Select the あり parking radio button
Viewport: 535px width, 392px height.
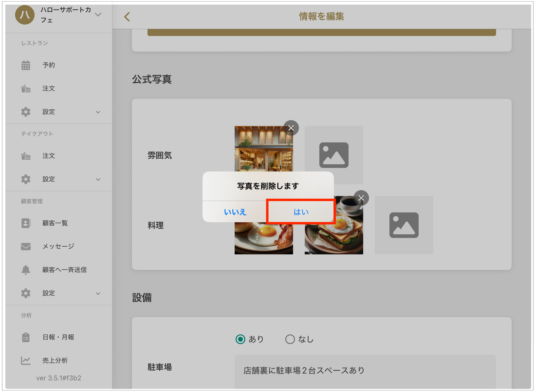coord(240,339)
